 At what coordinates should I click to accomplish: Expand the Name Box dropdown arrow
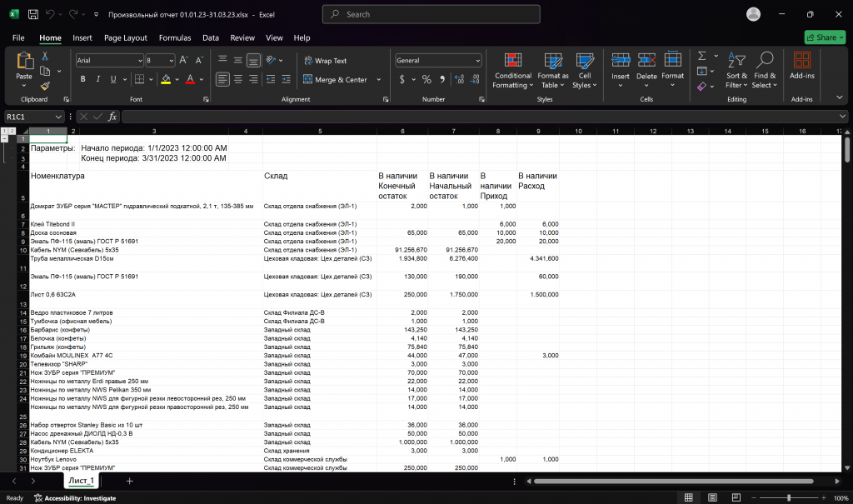58,117
